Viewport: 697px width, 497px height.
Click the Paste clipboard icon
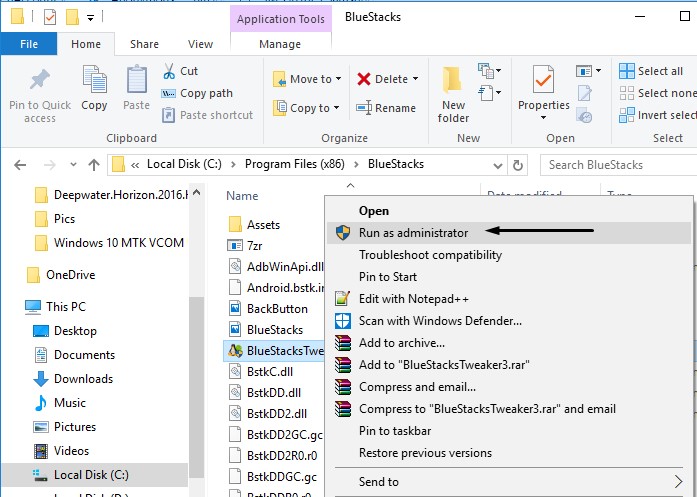click(136, 80)
